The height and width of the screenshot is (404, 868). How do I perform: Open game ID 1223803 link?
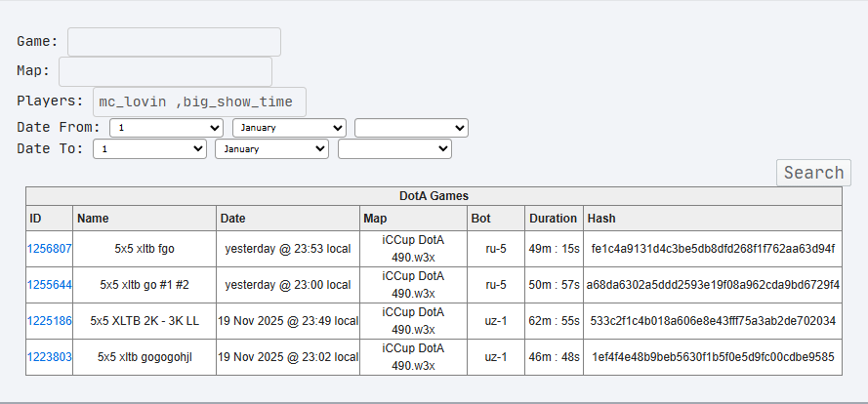pos(49,357)
